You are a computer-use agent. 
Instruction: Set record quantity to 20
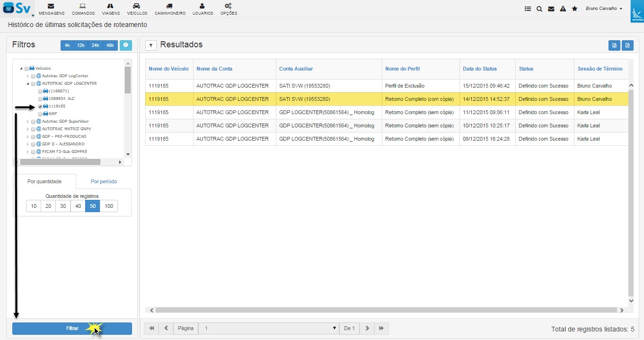pos(48,206)
